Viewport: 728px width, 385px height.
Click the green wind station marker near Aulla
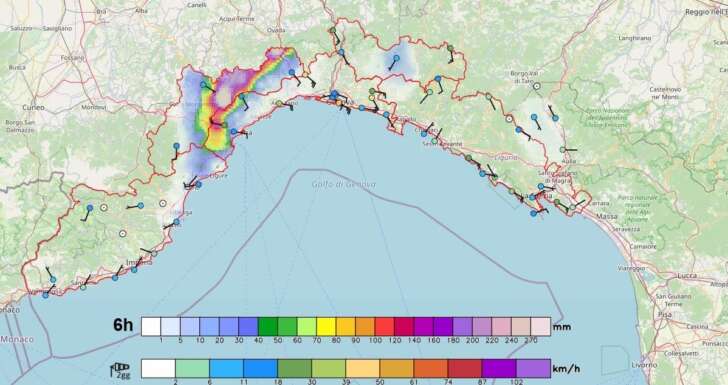coord(563,150)
